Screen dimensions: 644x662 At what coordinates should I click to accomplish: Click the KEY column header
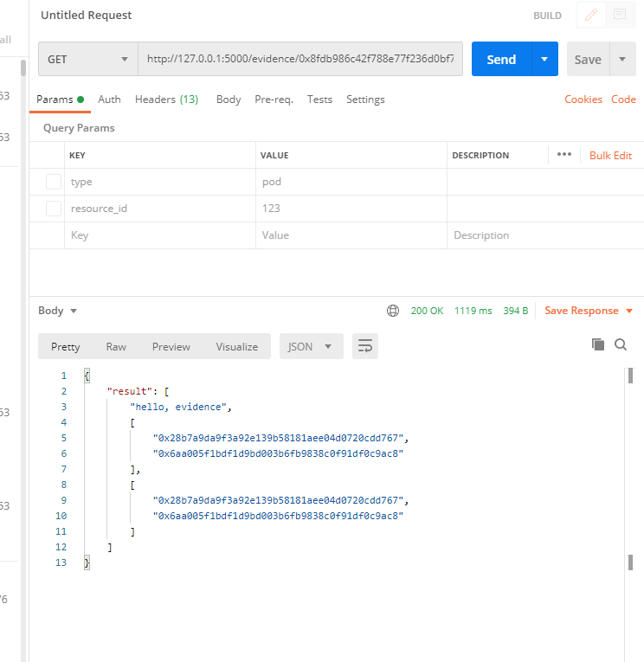coord(77,156)
